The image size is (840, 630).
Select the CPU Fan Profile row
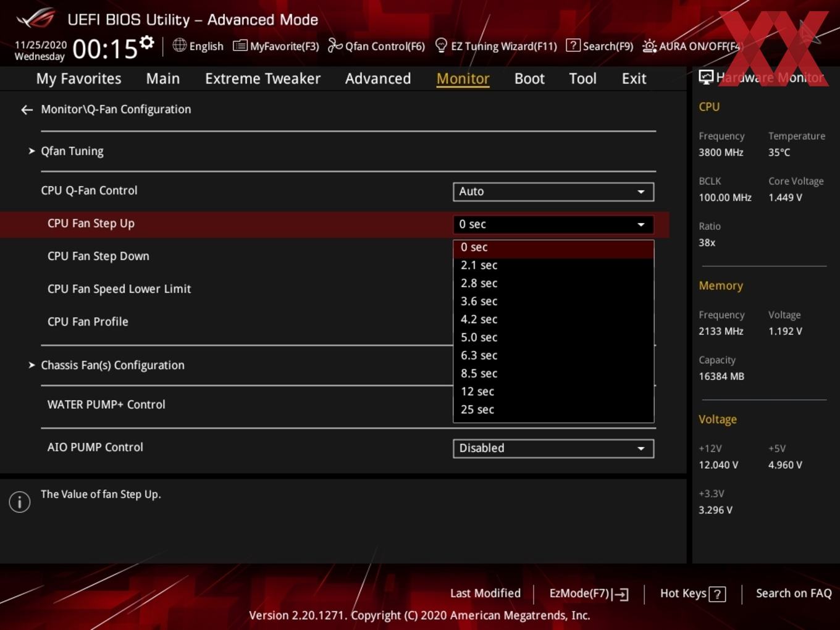coord(88,322)
